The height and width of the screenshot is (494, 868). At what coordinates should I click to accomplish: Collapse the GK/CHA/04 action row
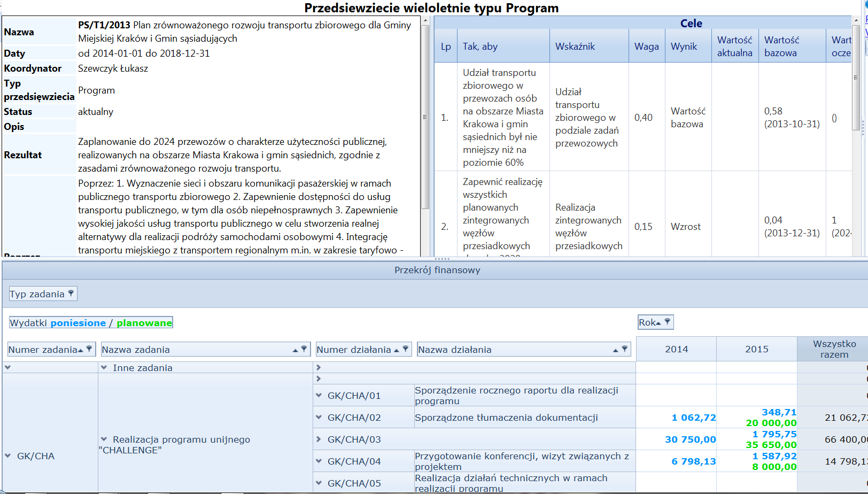[319, 461]
